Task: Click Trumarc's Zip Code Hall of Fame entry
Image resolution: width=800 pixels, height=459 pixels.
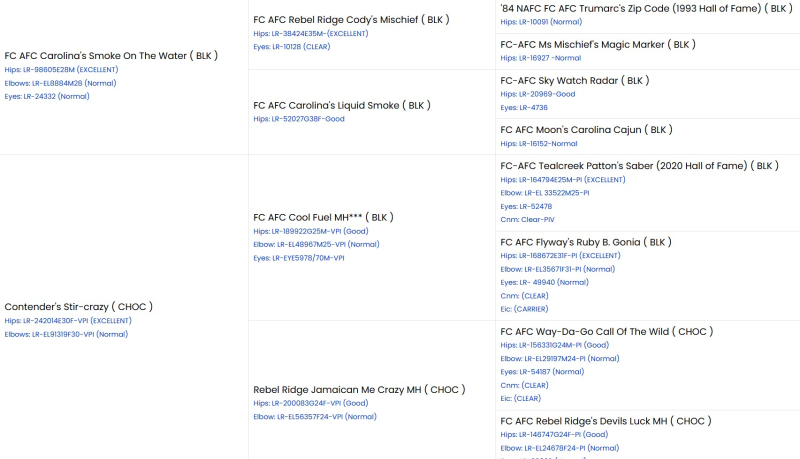Action: pyautogui.click(x=646, y=9)
